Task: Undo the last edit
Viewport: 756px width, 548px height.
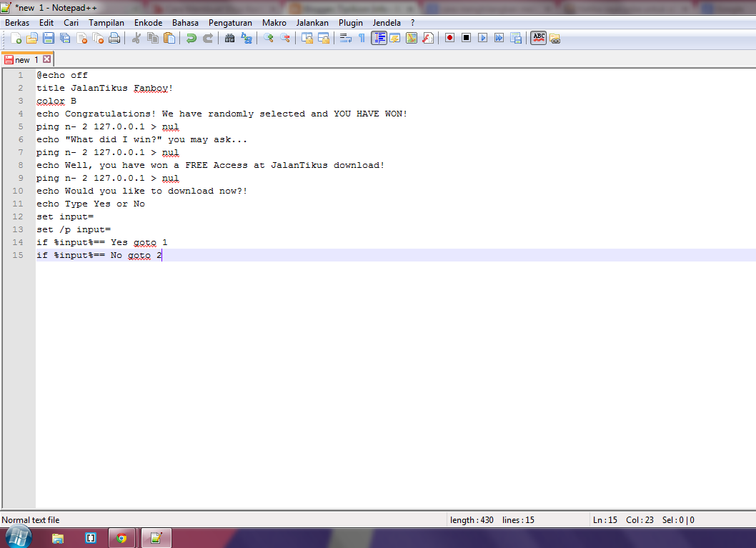Action: click(192, 38)
